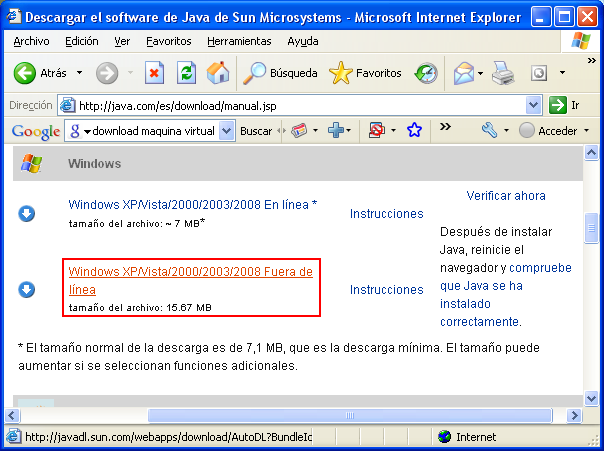Expand the mail button dropdown arrow

tap(480, 73)
